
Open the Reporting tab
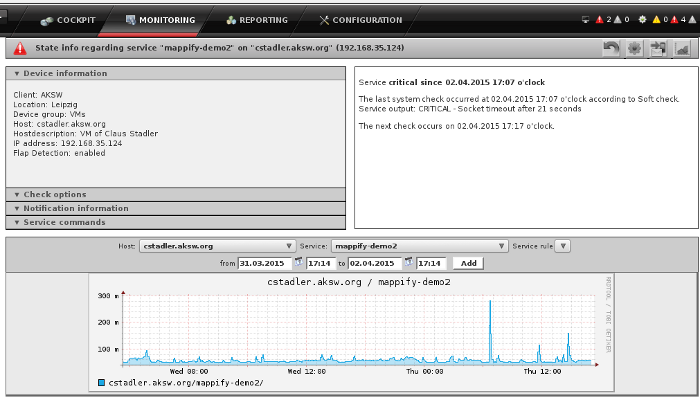(x=257, y=20)
